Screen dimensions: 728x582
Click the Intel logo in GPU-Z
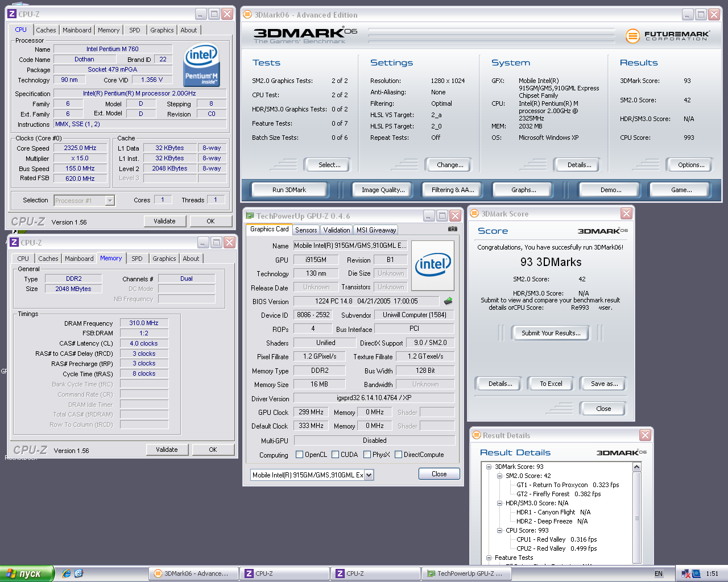point(433,265)
